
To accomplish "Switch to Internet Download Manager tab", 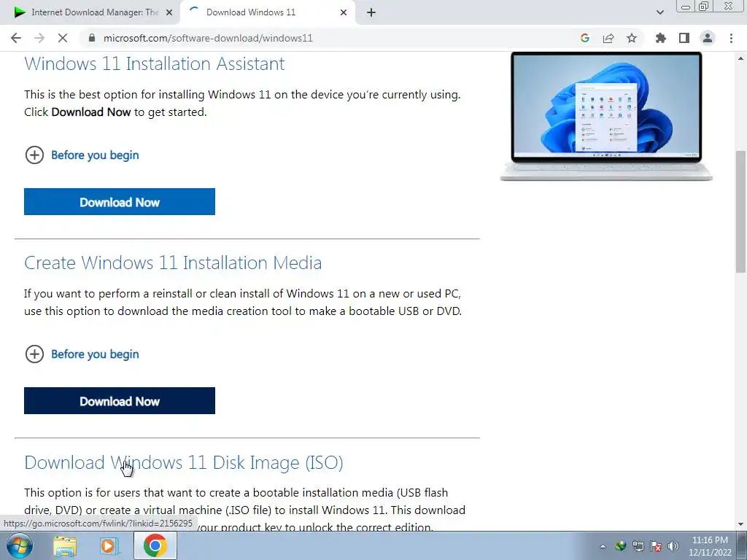I will (90, 12).
